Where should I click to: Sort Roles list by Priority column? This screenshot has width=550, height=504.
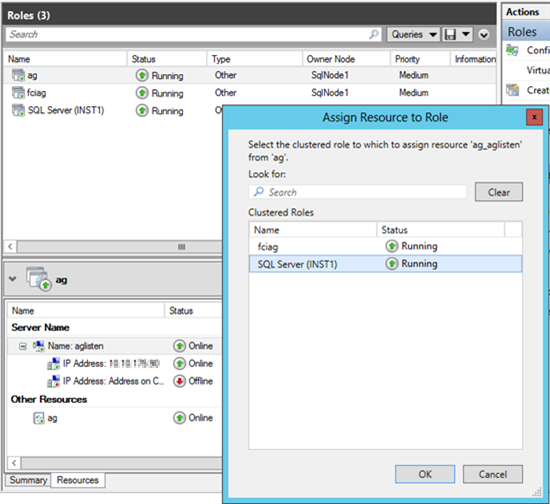(420, 59)
